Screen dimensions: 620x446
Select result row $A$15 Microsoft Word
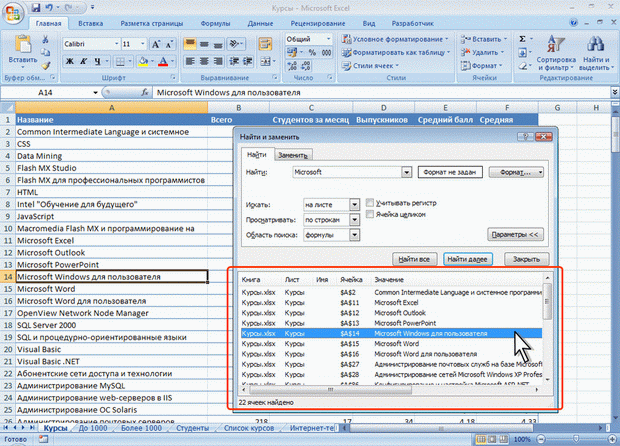click(391, 344)
